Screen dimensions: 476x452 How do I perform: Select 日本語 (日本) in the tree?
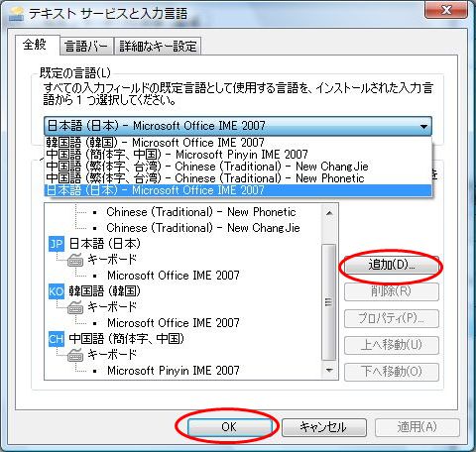coord(105,244)
